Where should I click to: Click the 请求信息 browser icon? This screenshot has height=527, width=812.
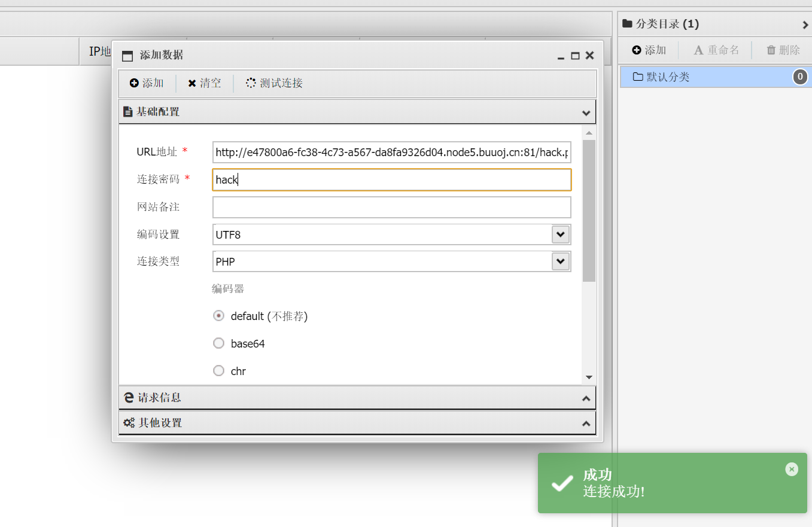click(x=128, y=398)
